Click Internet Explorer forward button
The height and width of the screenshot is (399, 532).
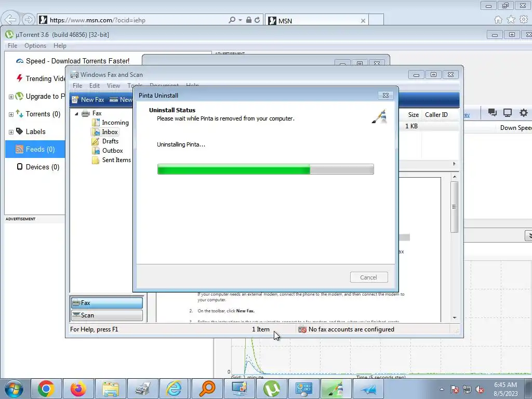point(29,20)
